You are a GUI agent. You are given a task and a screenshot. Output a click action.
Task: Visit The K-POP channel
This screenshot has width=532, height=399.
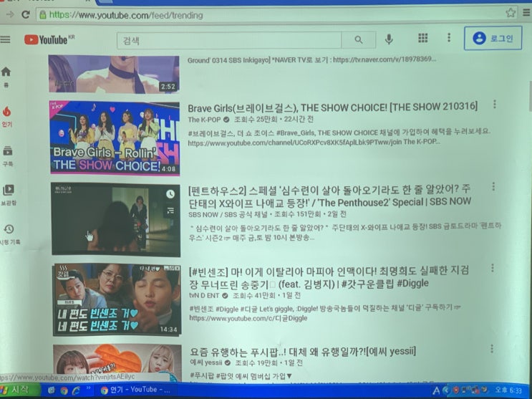[204, 120]
